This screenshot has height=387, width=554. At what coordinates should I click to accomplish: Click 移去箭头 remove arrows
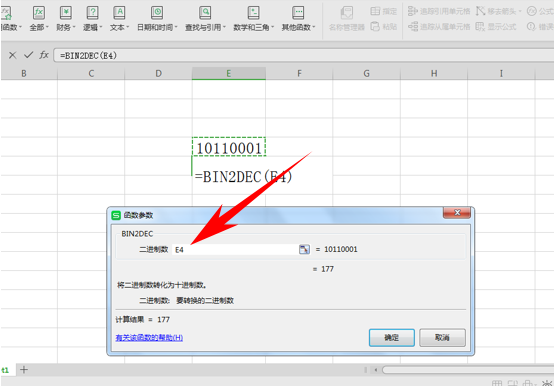pos(496,11)
